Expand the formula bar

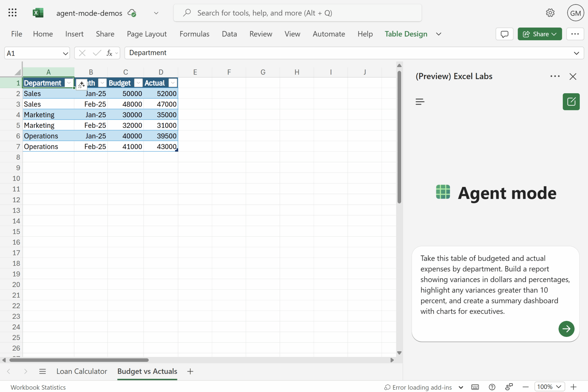[576, 53]
